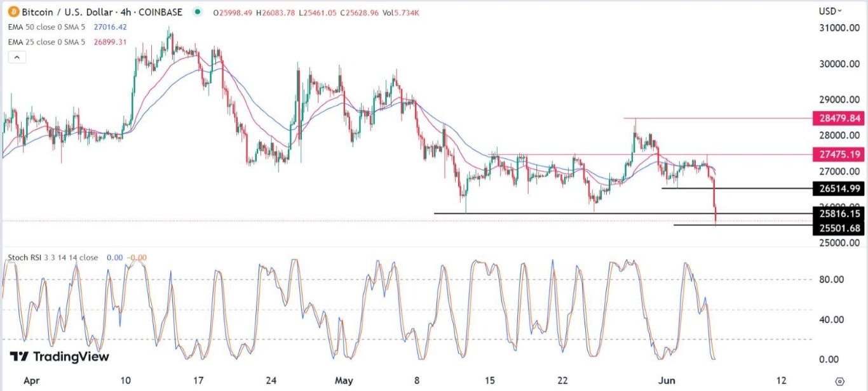
Task: Click the 31000.00 price scale value
Action: click(x=837, y=29)
